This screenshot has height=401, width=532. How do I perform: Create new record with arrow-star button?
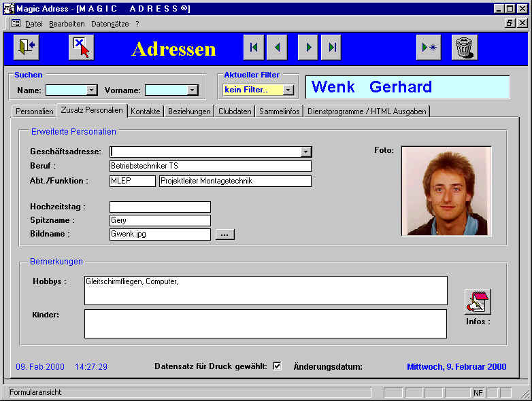click(429, 48)
